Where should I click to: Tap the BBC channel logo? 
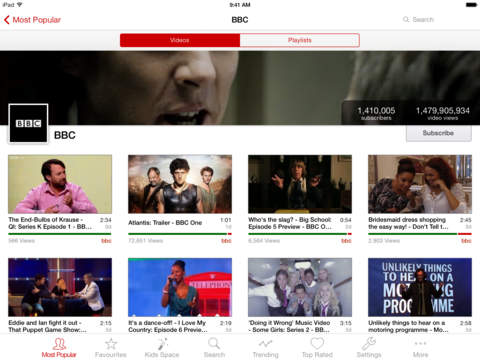(x=28, y=123)
